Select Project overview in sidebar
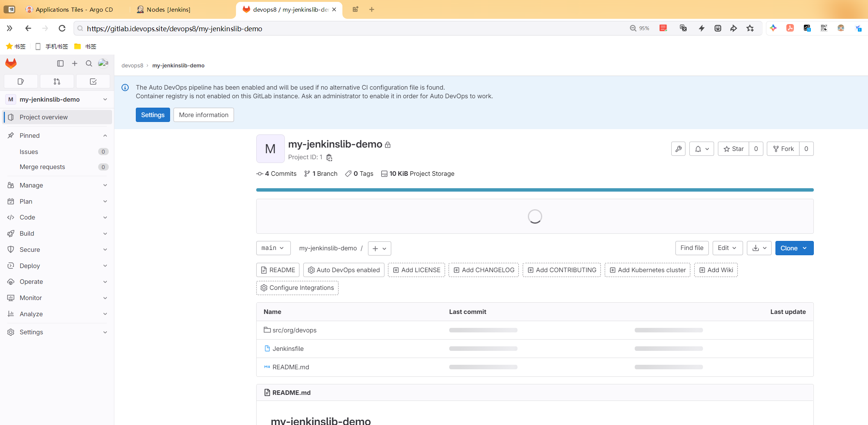 (x=57, y=117)
